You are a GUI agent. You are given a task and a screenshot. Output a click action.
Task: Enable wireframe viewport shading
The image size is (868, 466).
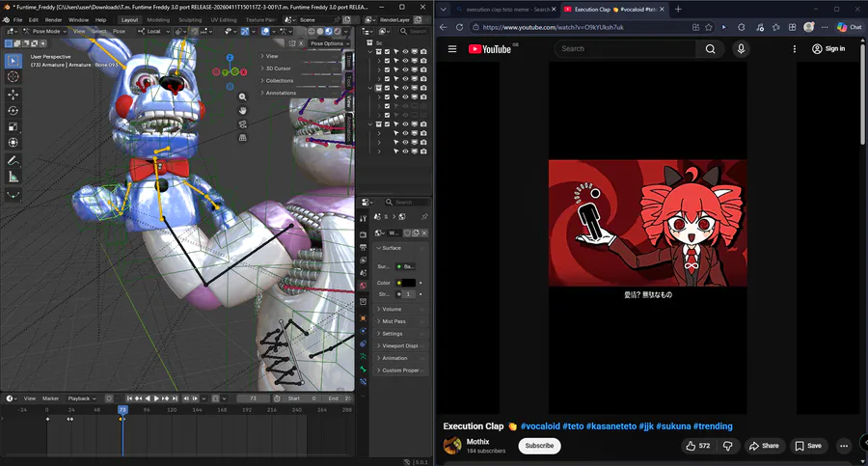pyautogui.click(x=312, y=31)
